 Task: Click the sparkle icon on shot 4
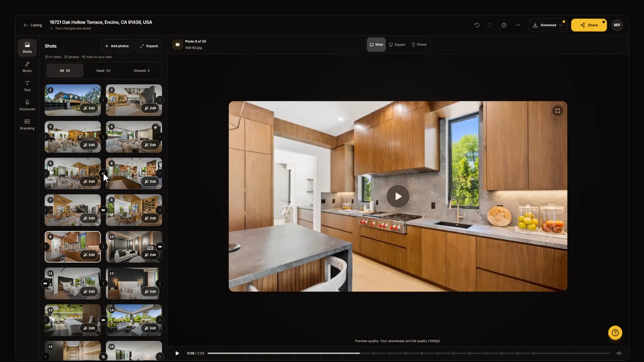pos(155,128)
